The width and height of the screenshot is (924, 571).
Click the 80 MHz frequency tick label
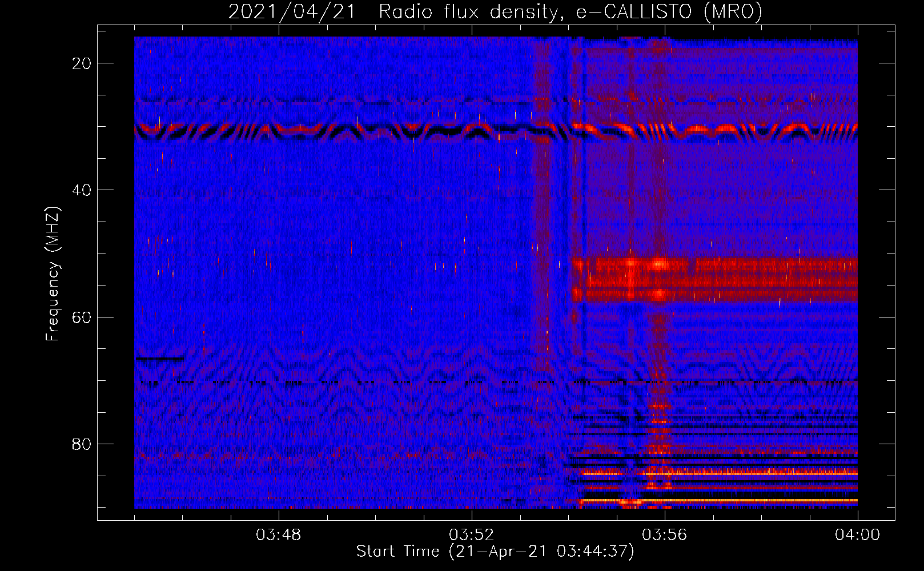click(82, 444)
